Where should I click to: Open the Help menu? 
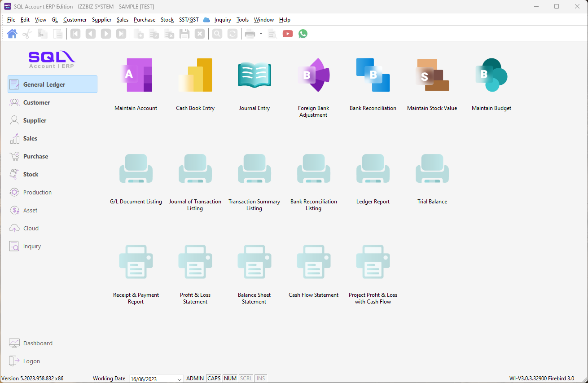[x=285, y=20]
